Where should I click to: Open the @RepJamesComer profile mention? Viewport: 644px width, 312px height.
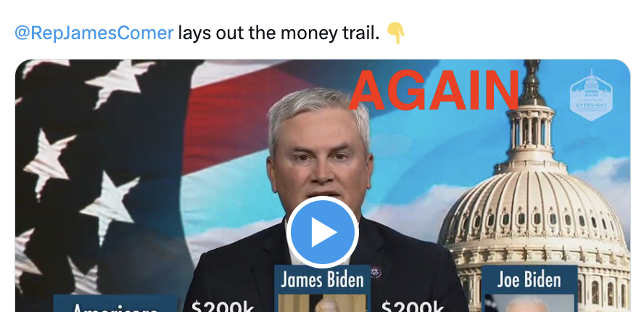pyautogui.click(x=94, y=33)
